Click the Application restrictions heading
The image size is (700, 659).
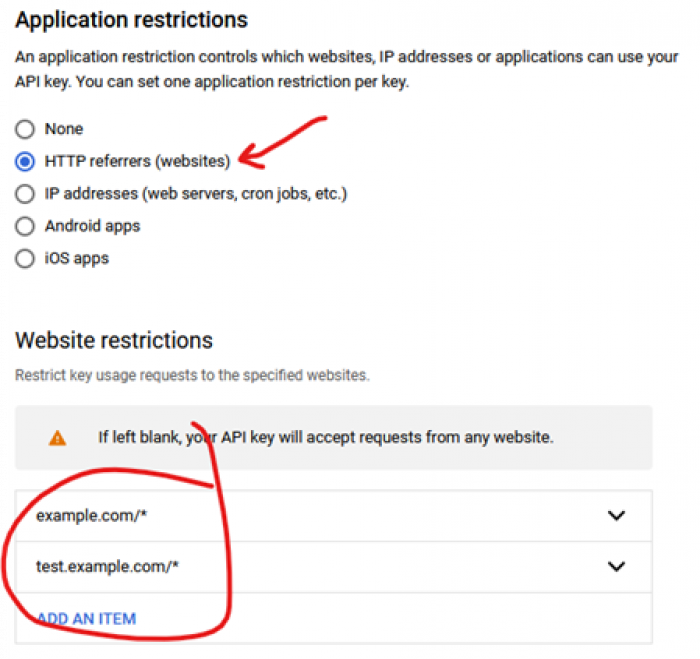(131, 19)
